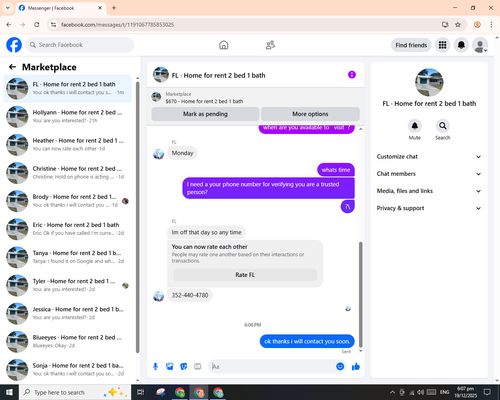Record a voice clip with the microphone icon
This screenshot has height=400, width=500.
click(155, 367)
